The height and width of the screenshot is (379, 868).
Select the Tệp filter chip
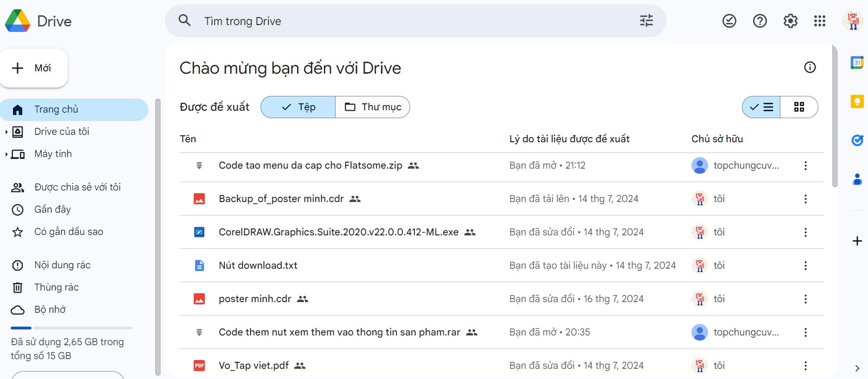click(298, 107)
